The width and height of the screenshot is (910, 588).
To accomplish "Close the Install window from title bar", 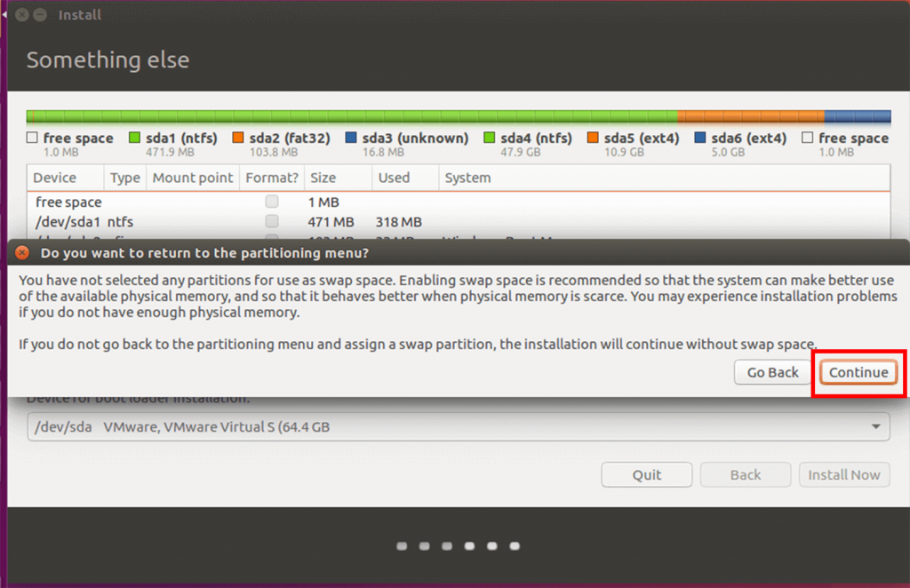I will point(21,15).
